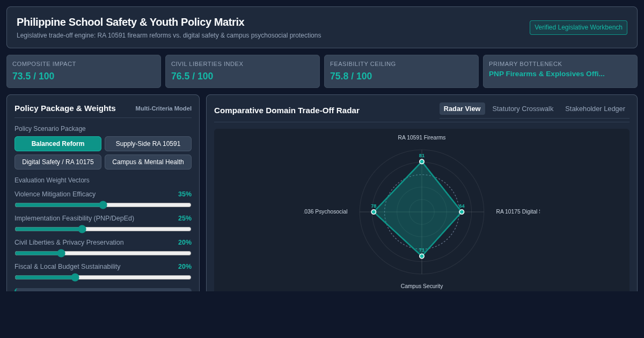Adjust the Implementation Feasibility (PNP/DepEd) slider
This screenshot has height=338, width=644.
pyautogui.click(x=103, y=229)
